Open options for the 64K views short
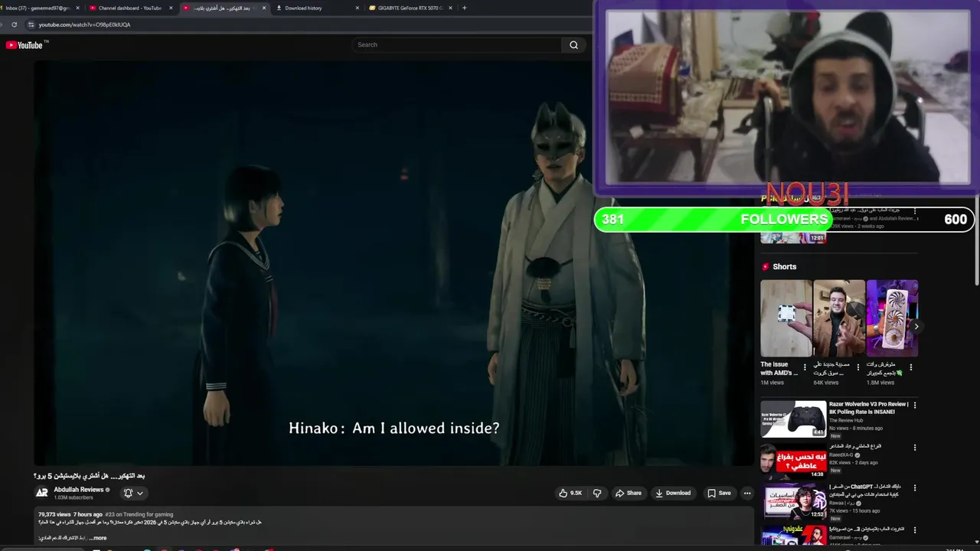 pos(857,367)
